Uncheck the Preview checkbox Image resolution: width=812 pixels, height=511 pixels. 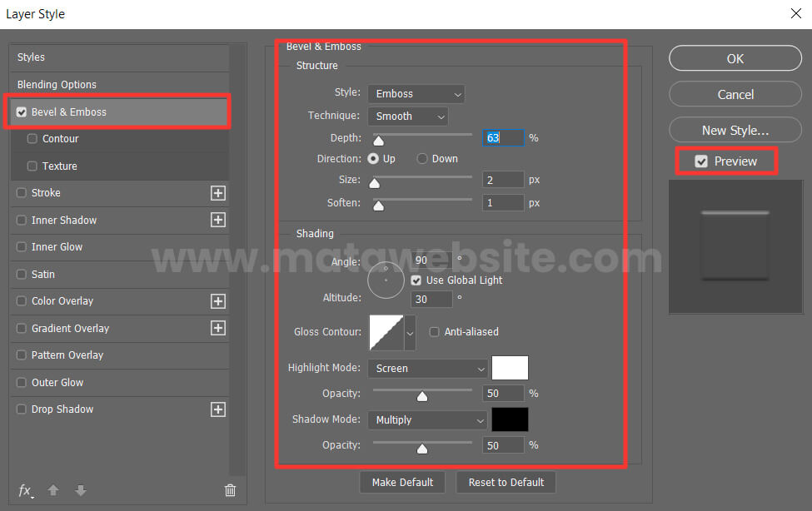pos(702,161)
